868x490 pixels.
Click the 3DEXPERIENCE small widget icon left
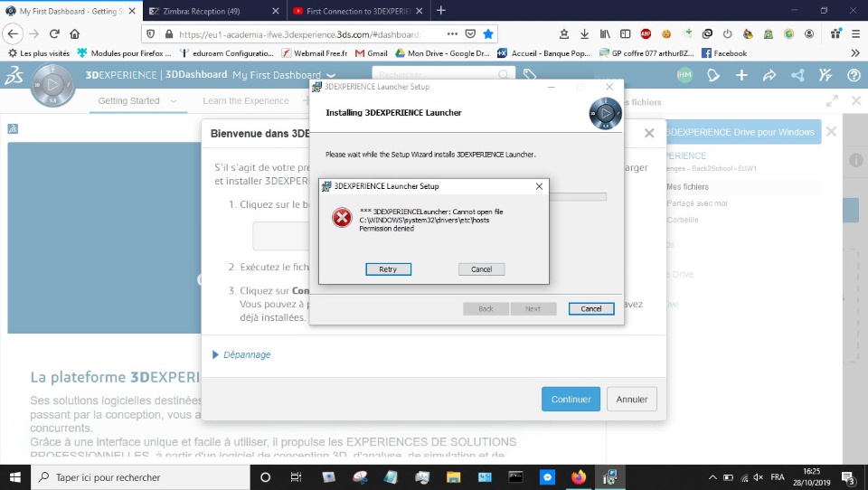(13, 128)
